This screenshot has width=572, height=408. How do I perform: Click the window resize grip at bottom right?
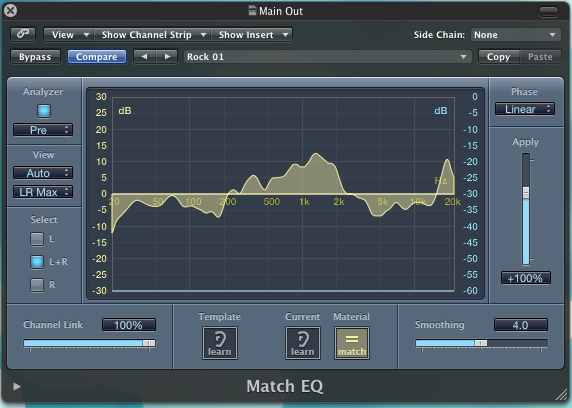click(562, 395)
